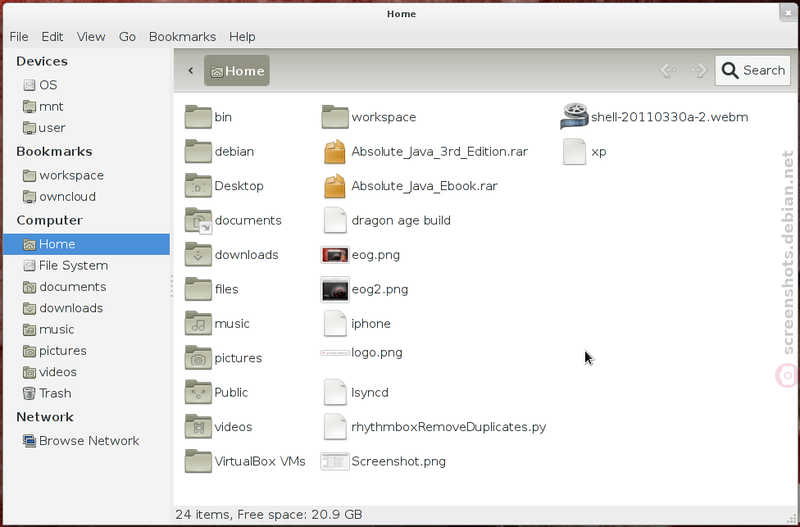This screenshot has width=800, height=527.
Task: Select the lsyncd file icon
Action: (x=335, y=392)
